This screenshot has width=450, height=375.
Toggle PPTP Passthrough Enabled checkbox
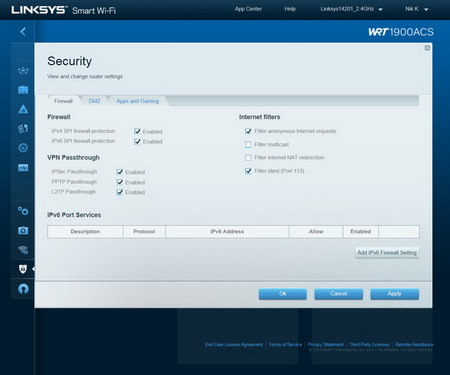(120, 182)
